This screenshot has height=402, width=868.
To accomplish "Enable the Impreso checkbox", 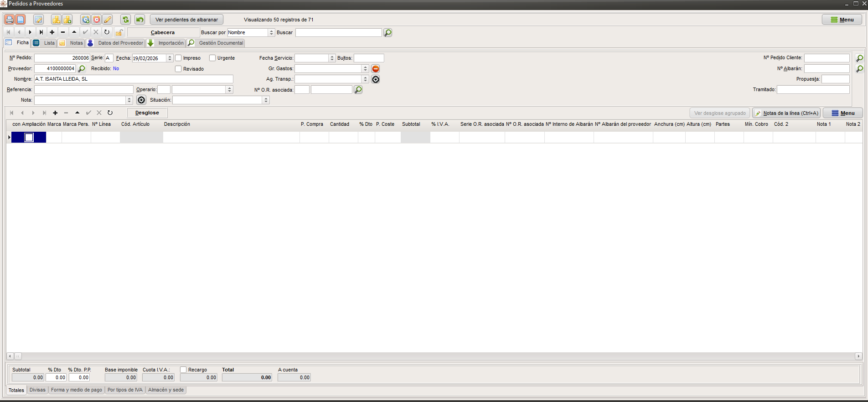I will click(179, 58).
